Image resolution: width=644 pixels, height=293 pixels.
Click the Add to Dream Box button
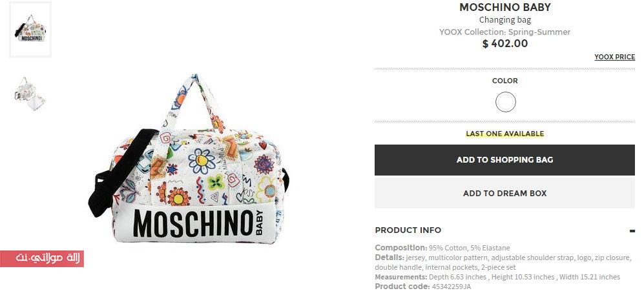[x=504, y=193]
